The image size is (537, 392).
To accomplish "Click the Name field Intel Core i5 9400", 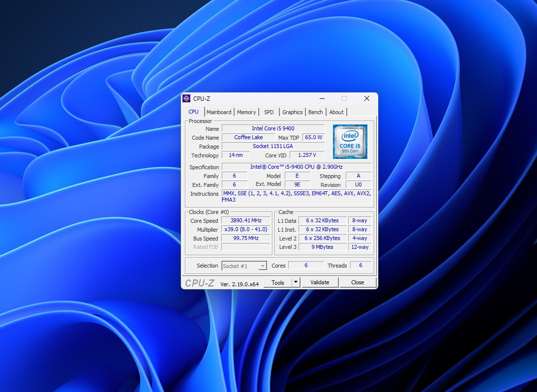I will (x=273, y=128).
